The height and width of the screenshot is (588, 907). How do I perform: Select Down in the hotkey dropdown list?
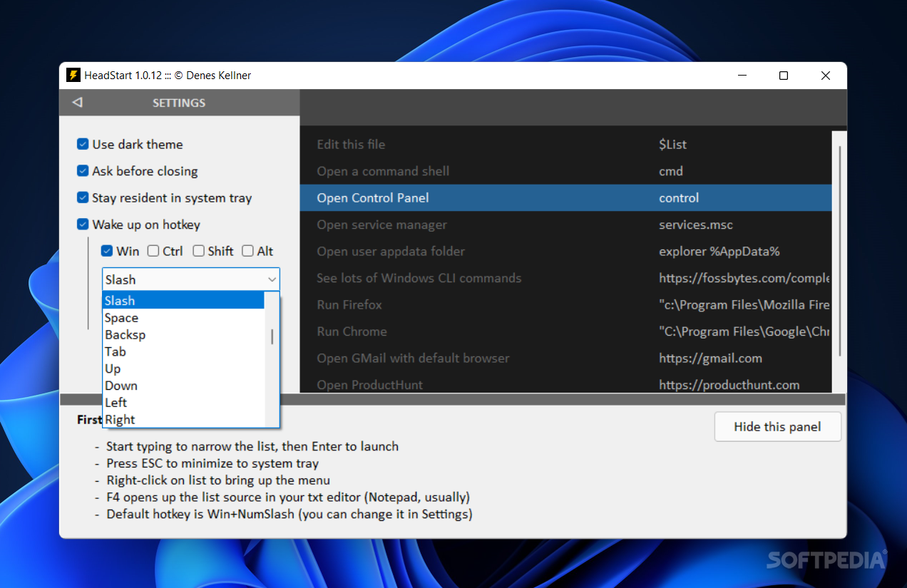point(183,386)
